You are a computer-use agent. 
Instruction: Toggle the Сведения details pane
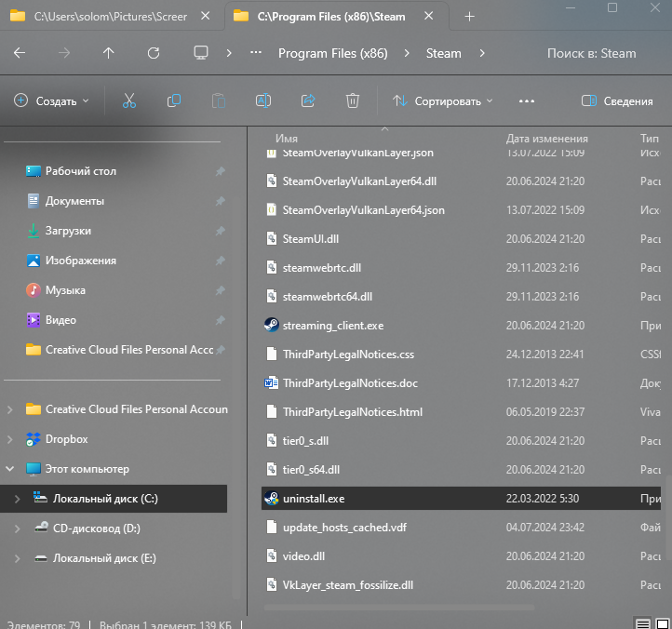click(x=617, y=101)
